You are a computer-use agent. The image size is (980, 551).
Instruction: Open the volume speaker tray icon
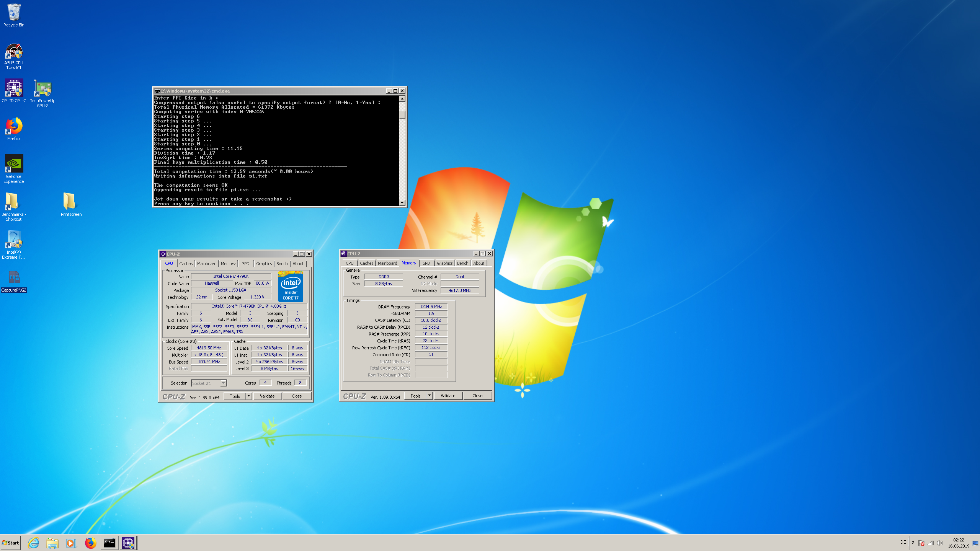click(939, 543)
